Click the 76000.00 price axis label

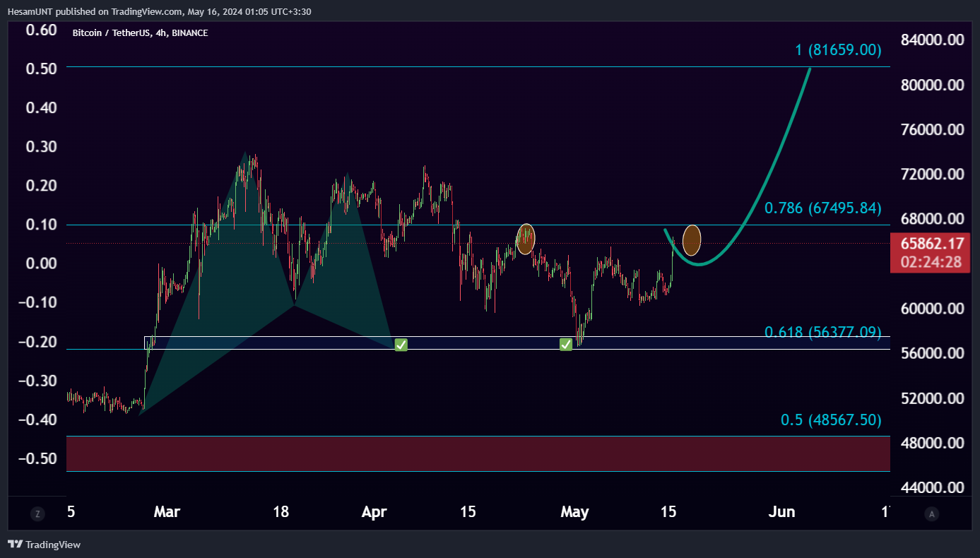click(933, 129)
